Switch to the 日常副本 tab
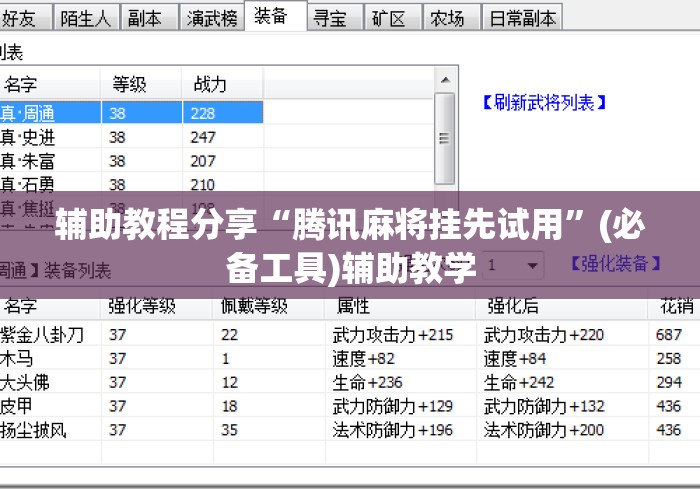The height and width of the screenshot is (490, 700). (x=522, y=18)
